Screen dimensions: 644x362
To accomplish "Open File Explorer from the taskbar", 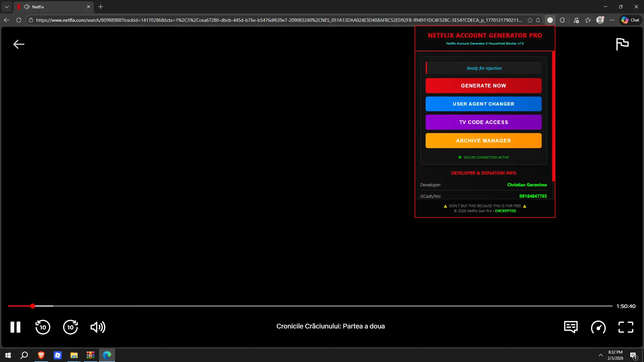I will [x=74, y=355].
